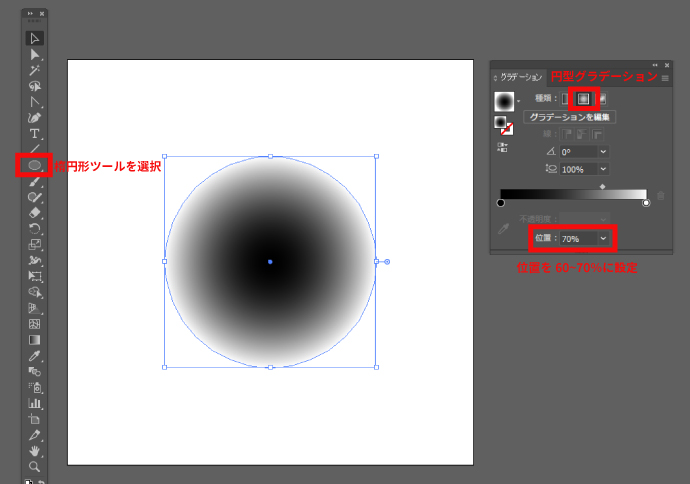Open the aspect ratio 100% dropdown
690x484 pixels.
pyautogui.click(x=603, y=169)
